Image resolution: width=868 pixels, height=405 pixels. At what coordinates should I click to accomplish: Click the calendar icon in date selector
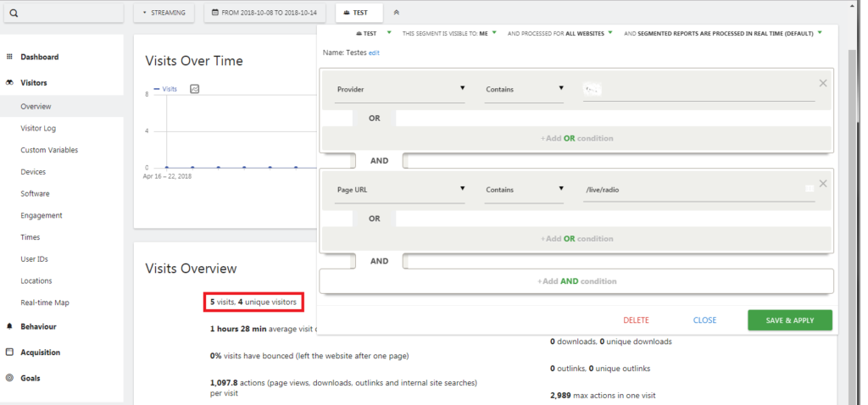214,13
